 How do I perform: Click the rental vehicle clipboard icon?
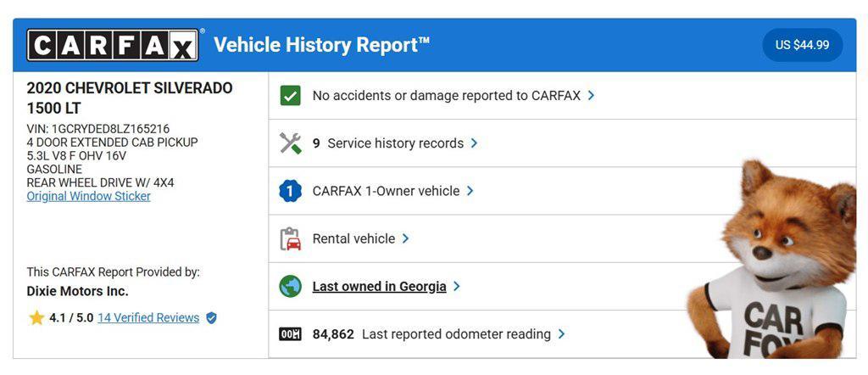pos(290,238)
